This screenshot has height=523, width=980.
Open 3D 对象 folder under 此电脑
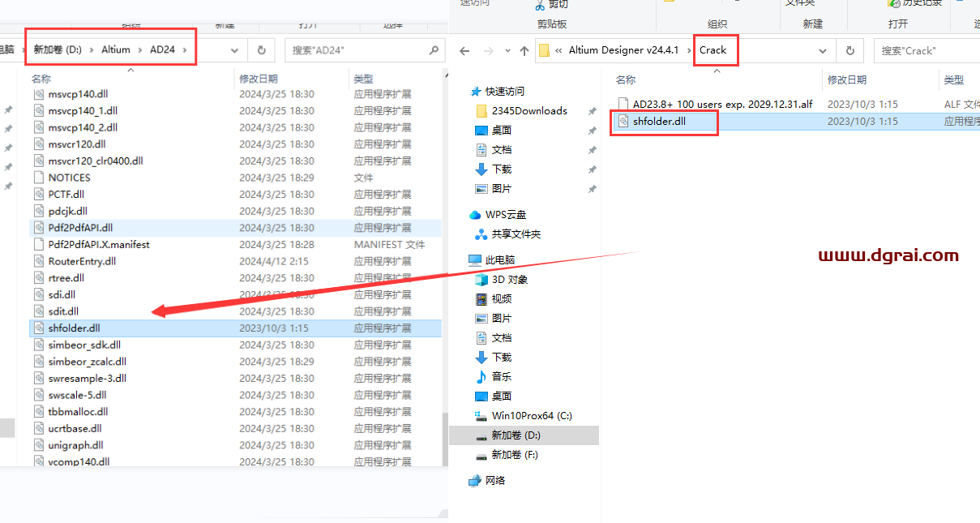(510, 279)
